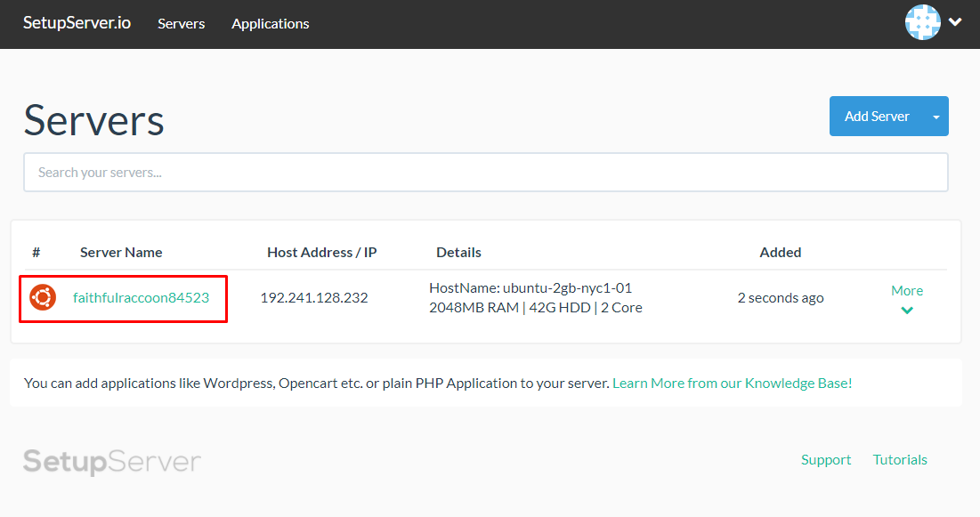
Task: Expand the account chevron beside the avatar
Action: tap(955, 22)
